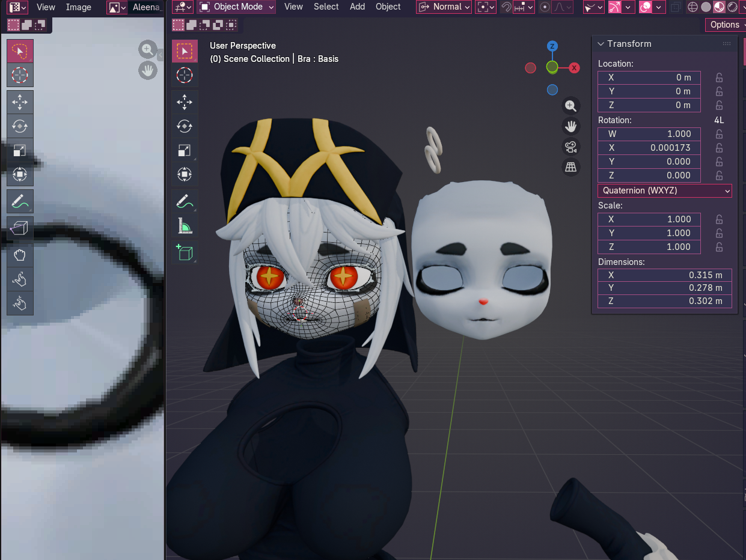
Task: Toggle X-ray mode in the viewport header
Action: tap(676, 7)
